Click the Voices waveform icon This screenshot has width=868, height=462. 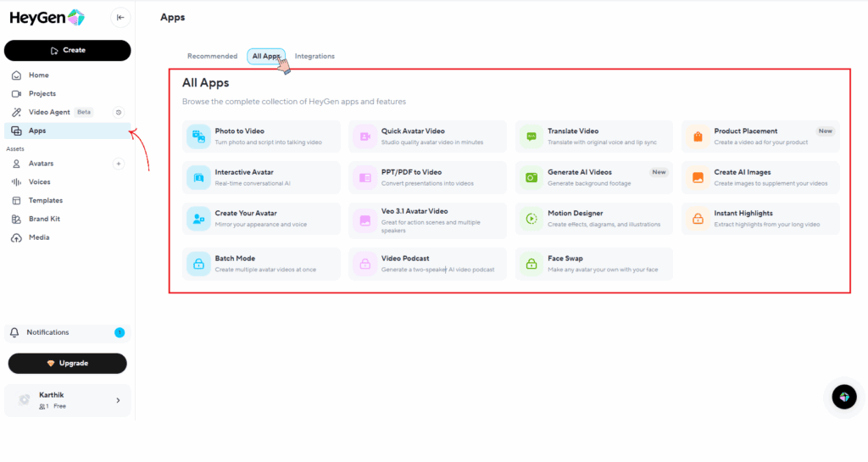pos(17,182)
